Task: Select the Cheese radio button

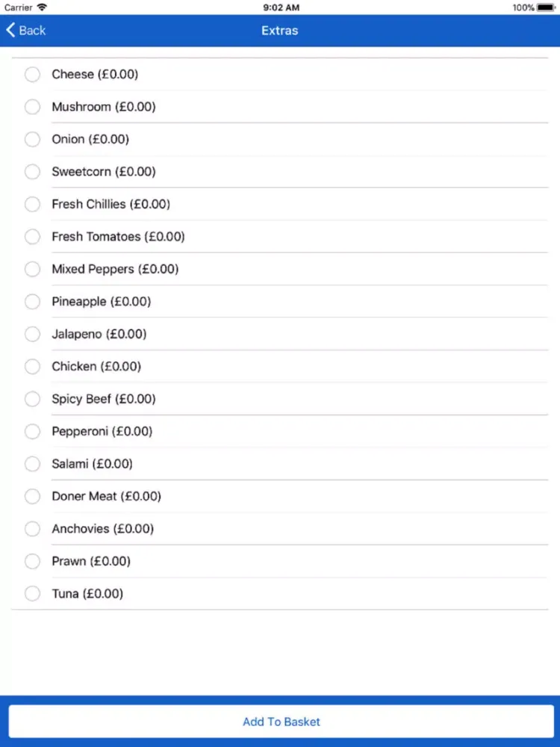Action: [32, 74]
